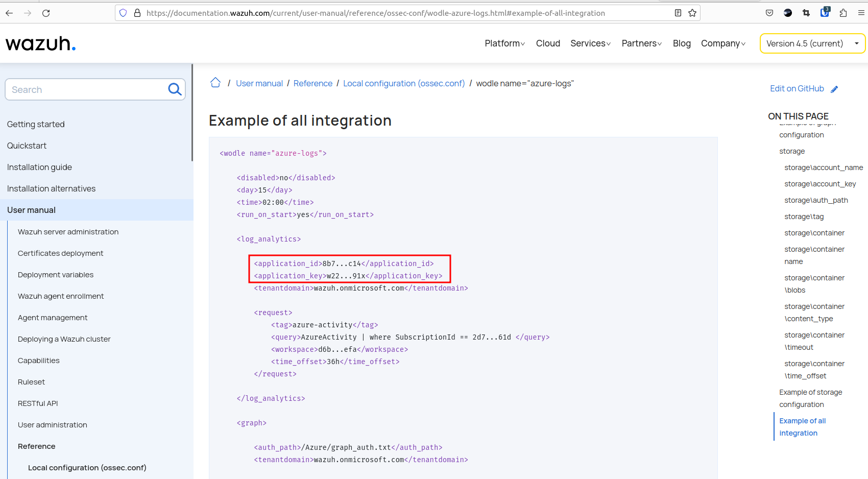Bookmark this page with the star icon

coord(692,13)
